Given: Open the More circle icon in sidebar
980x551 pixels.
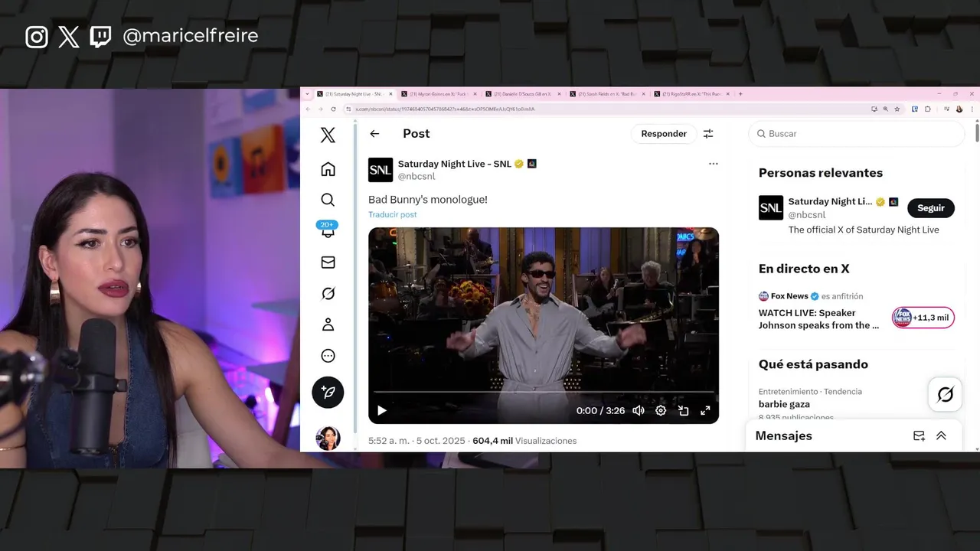Looking at the screenshot, I should coord(328,356).
